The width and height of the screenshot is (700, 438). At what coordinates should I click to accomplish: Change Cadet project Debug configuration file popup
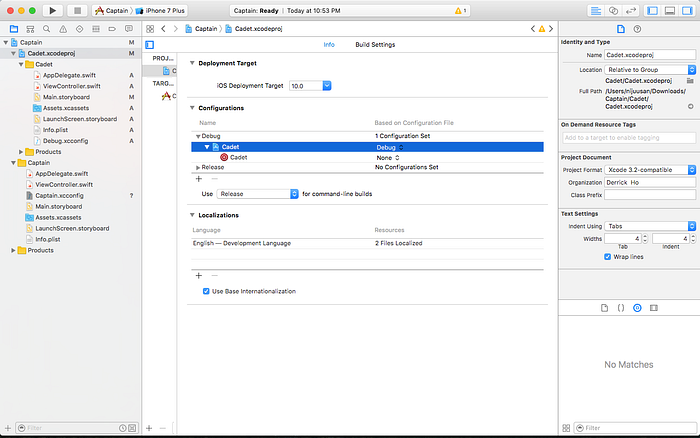(x=390, y=147)
